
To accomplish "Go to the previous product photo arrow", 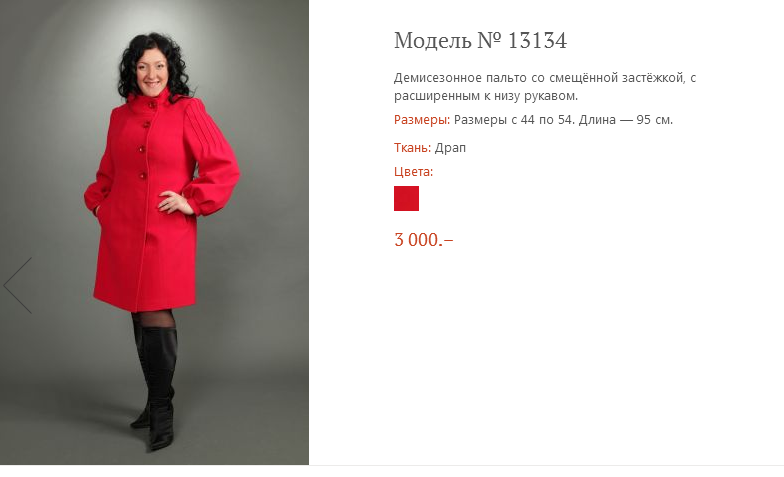I will point(18,286).
